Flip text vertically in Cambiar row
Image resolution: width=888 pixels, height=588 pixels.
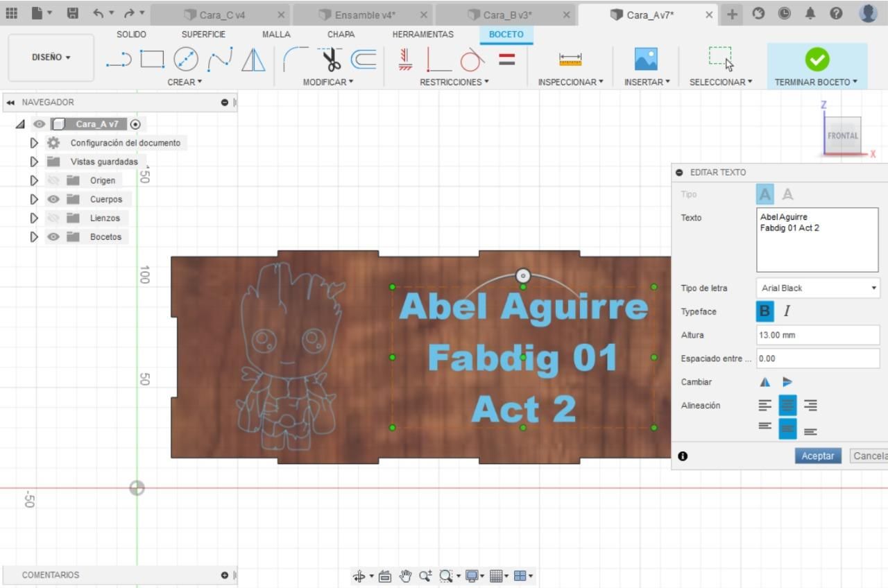pyautogui.click(x=787, y=382)
